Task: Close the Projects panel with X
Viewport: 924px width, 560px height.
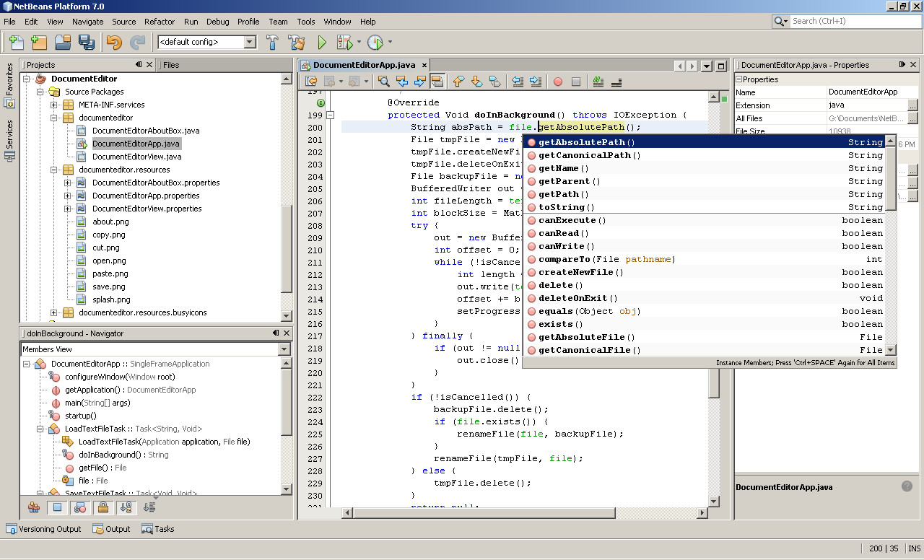Action: coord(149,65)
